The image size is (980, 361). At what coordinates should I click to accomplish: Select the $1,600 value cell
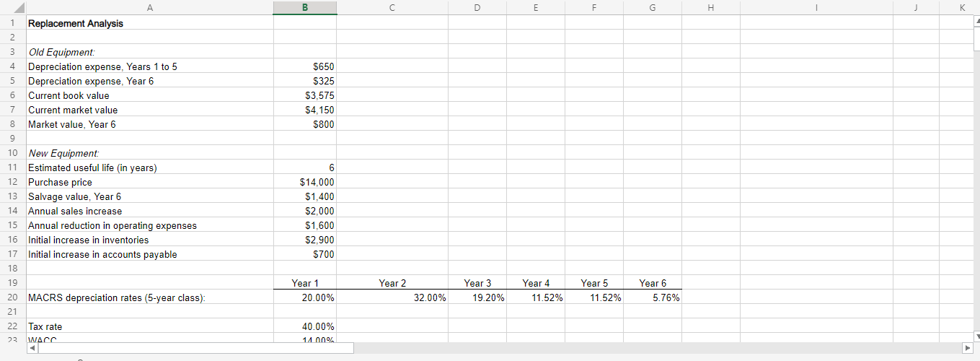point(304,225)
